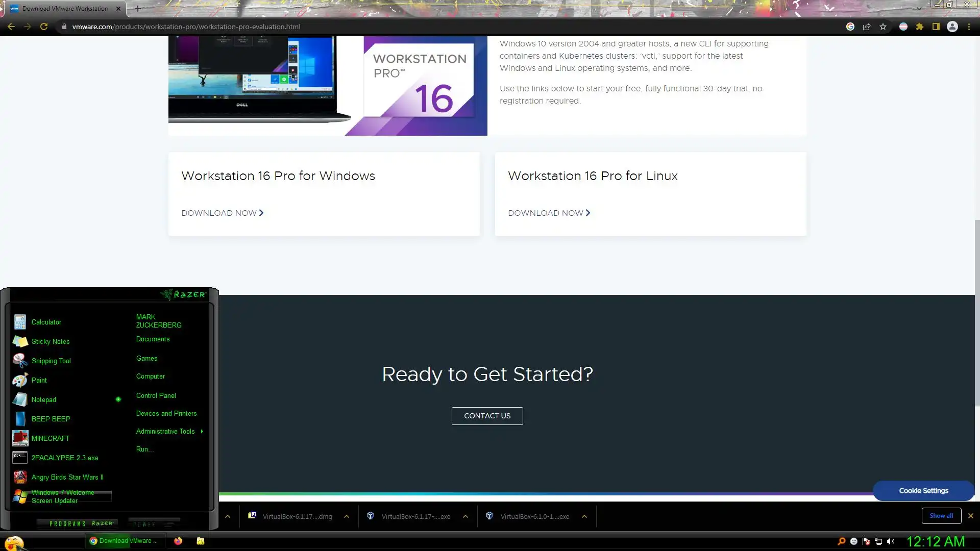The height and width of the screenshot is (551, 980).
Task: Open Chrome three-dot menu
Action: [x=969, y=27]
